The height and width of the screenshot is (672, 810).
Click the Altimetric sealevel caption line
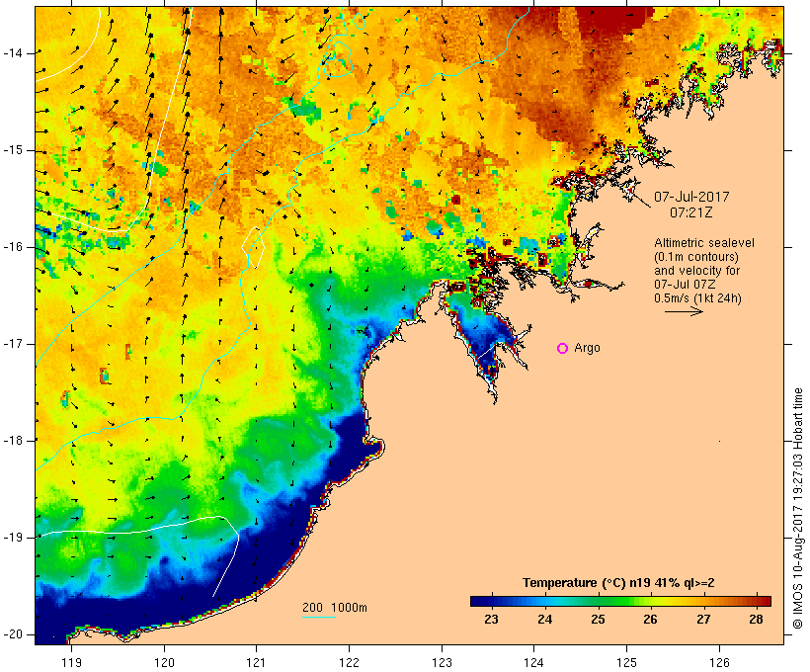704,243
